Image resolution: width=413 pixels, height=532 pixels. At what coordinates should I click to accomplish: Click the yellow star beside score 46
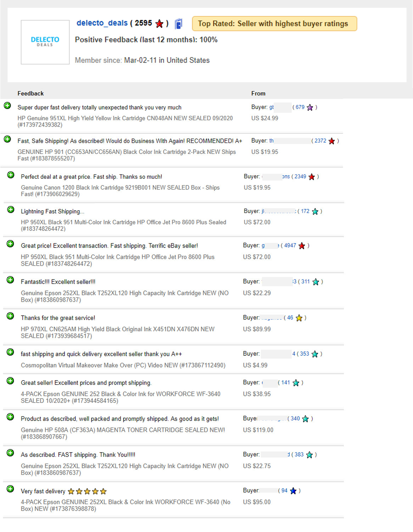click(x=299, y=318)
